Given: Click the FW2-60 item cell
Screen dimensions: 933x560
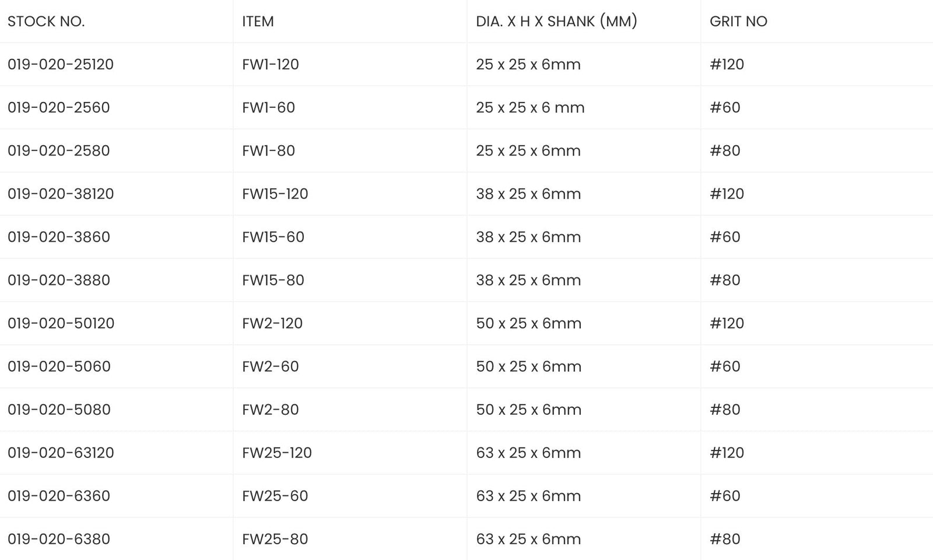Looking at the screenshot, I should pyautogui.click(x=270, y=367).
